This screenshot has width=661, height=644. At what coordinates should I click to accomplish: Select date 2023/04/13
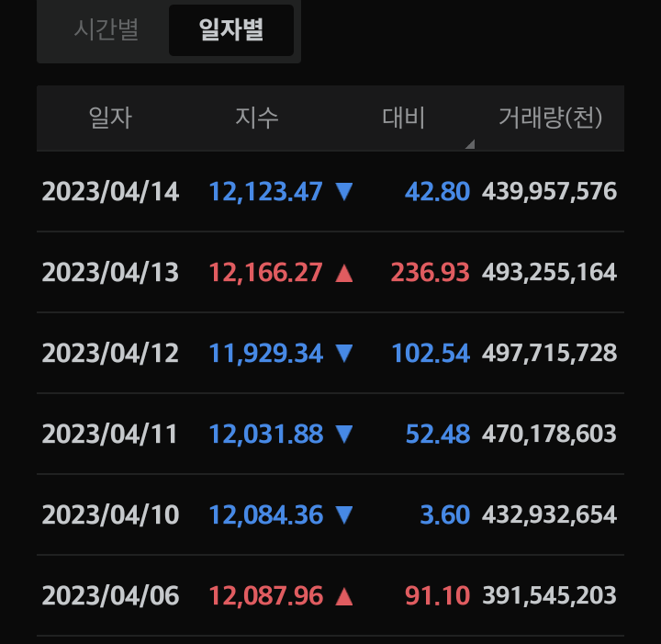[x=110, y=273]
